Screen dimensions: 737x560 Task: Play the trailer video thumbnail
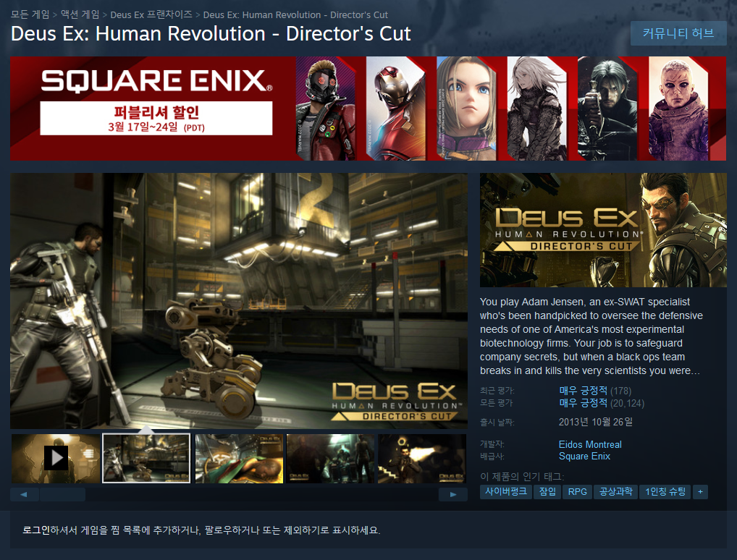point(56,459)
